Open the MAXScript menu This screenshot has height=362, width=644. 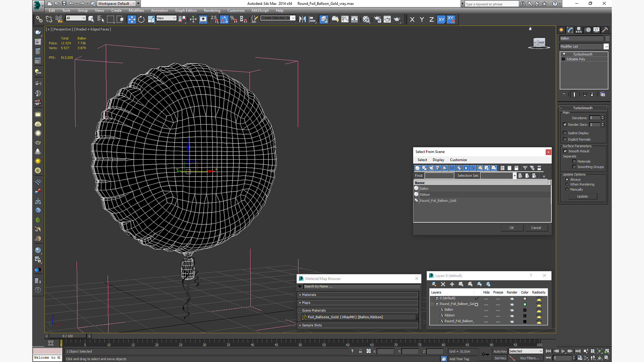260,11
